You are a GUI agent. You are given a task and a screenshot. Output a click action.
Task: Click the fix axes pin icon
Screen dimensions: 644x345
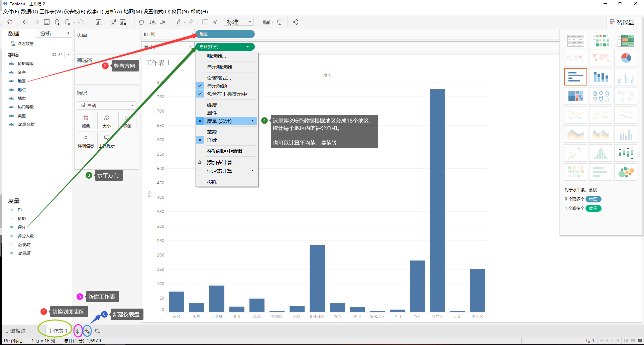click(x=215, y=22)
